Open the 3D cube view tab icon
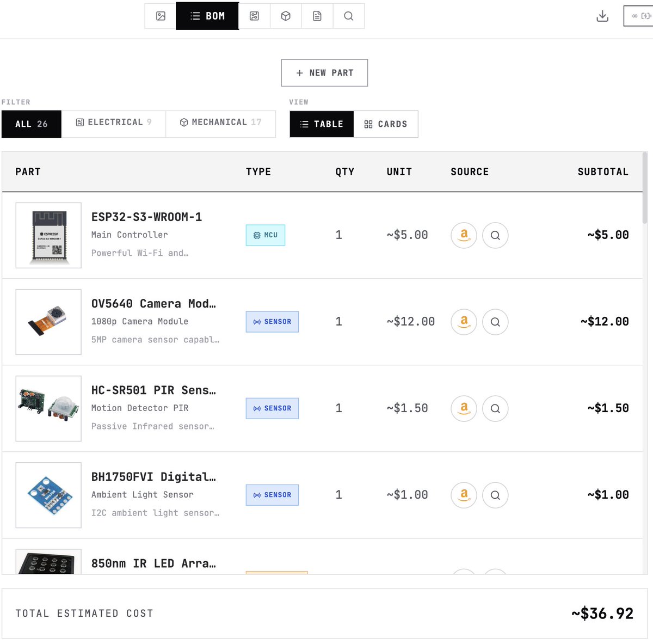Viewport: 653px width, 644px height. [x=286, y=16]
